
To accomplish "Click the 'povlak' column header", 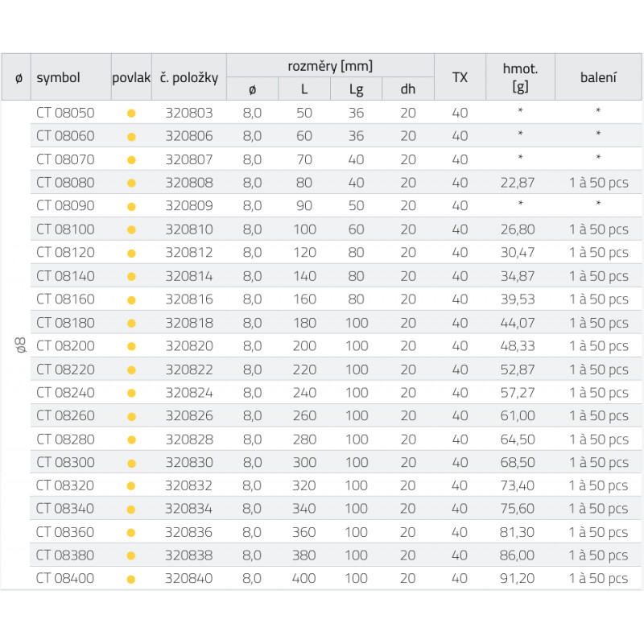I will (x=131, y=77).
